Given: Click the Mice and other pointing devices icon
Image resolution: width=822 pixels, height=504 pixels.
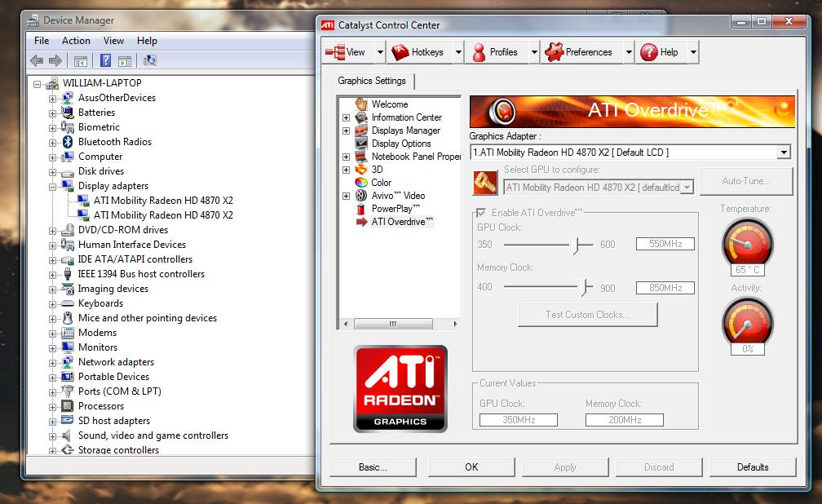Looking at the screenshot, I should [x=68, y=318].
